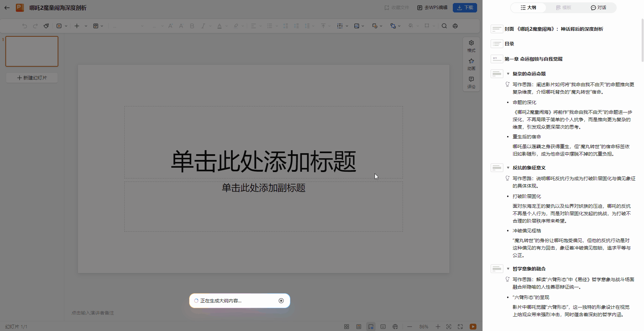
Task: Select slide 1 thumbnail
Action: click(x=32, y=52)
